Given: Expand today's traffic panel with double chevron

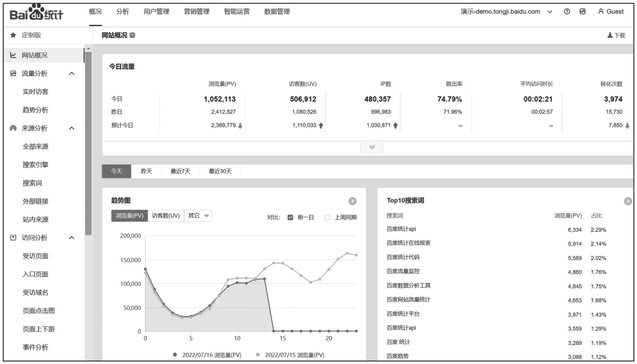Looking at the screenshot, I should pyautogui.click(x=372, y=147).
